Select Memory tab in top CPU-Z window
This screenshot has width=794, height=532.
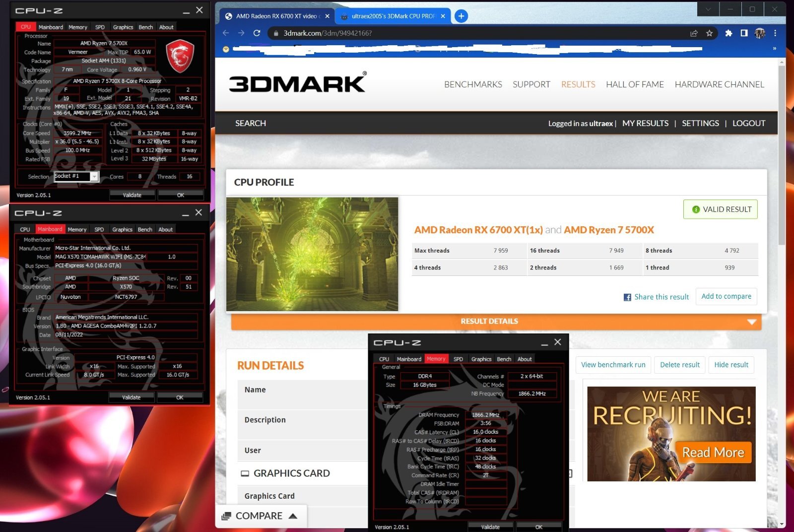click(x=78, y=27)
